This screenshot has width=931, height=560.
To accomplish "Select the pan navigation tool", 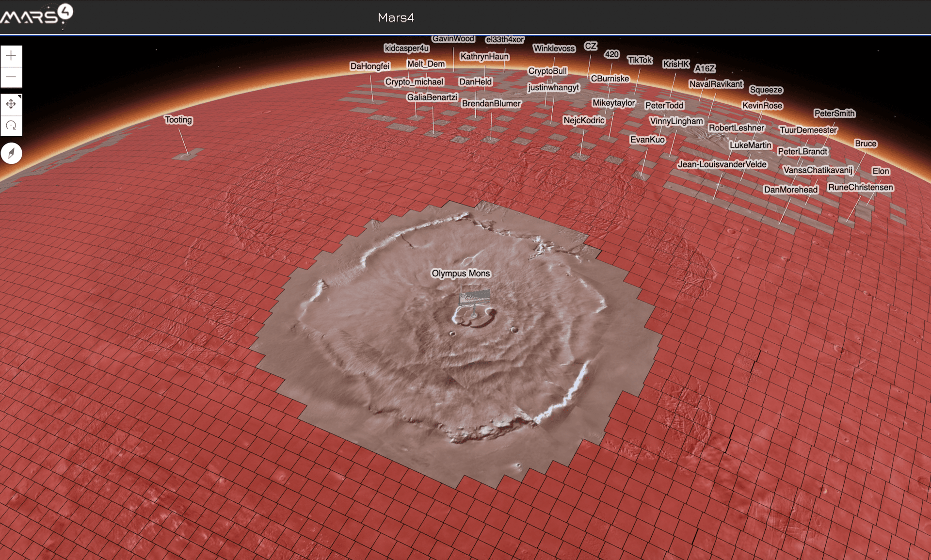I will [x=11, y=104].
